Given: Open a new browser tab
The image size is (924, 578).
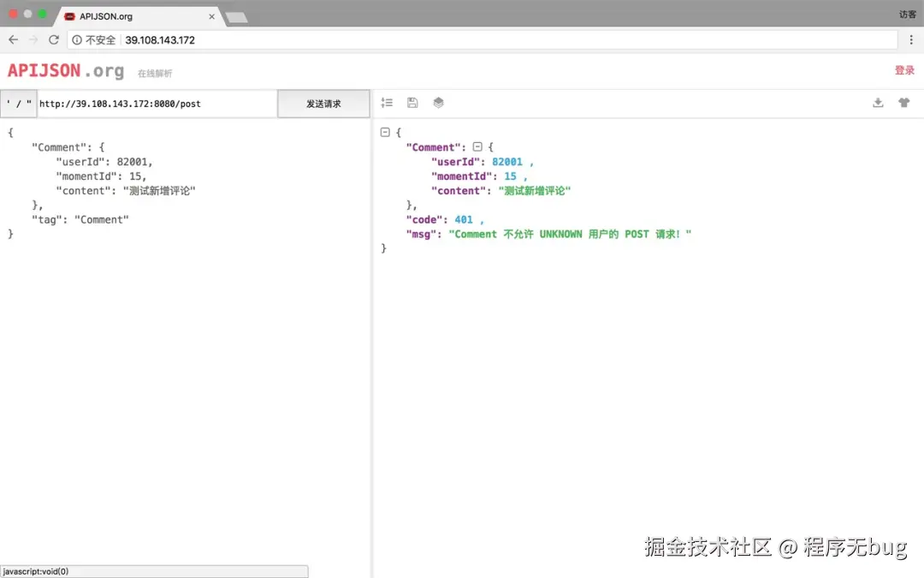Looking at the screenshot, I should 236,18.
